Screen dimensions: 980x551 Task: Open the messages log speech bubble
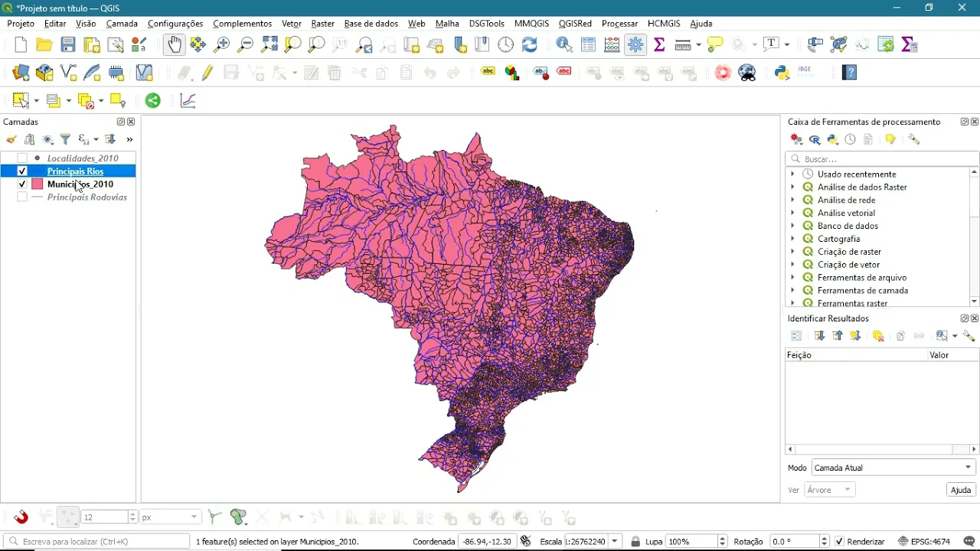pos(969,542)
